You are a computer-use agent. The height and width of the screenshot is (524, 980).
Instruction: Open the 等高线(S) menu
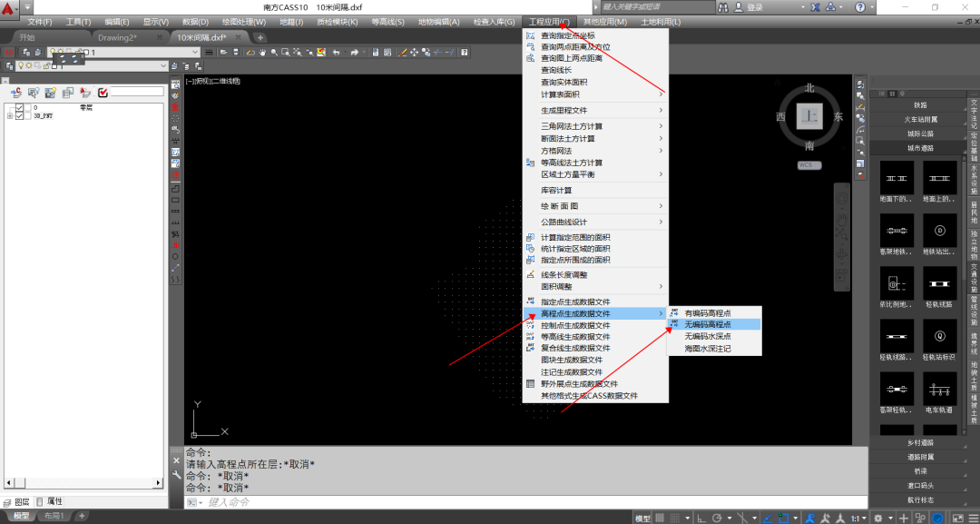[387, 22]
